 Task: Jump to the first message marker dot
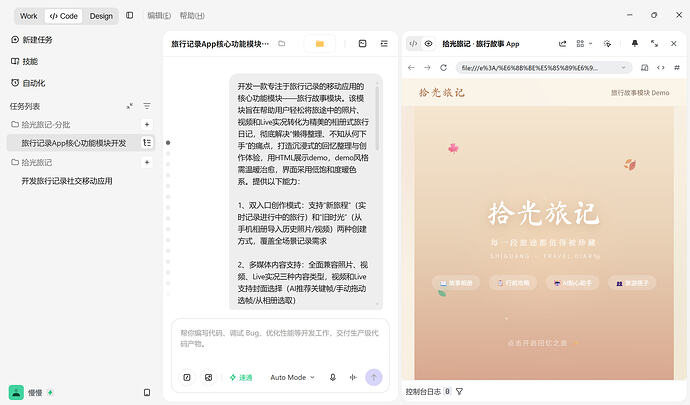point(168,143)
